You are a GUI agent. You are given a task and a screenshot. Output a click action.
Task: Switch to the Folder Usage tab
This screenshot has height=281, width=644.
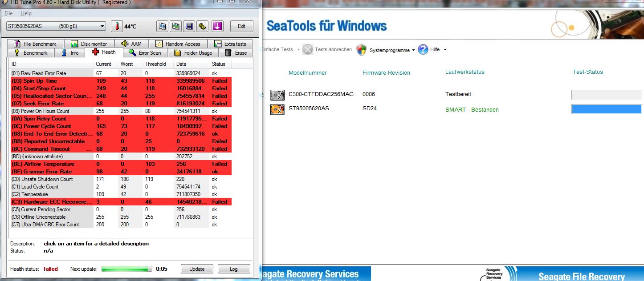[x=193, y=52]
